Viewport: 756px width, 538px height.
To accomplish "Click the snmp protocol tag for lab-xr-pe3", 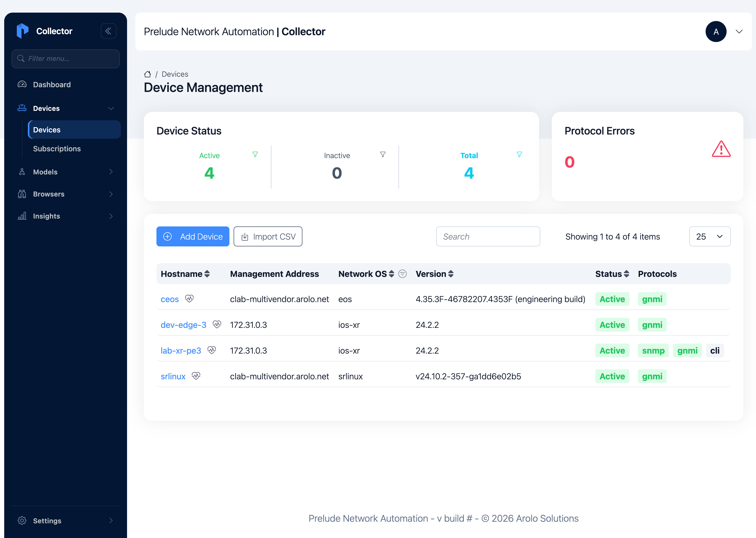I will [653, 350].
